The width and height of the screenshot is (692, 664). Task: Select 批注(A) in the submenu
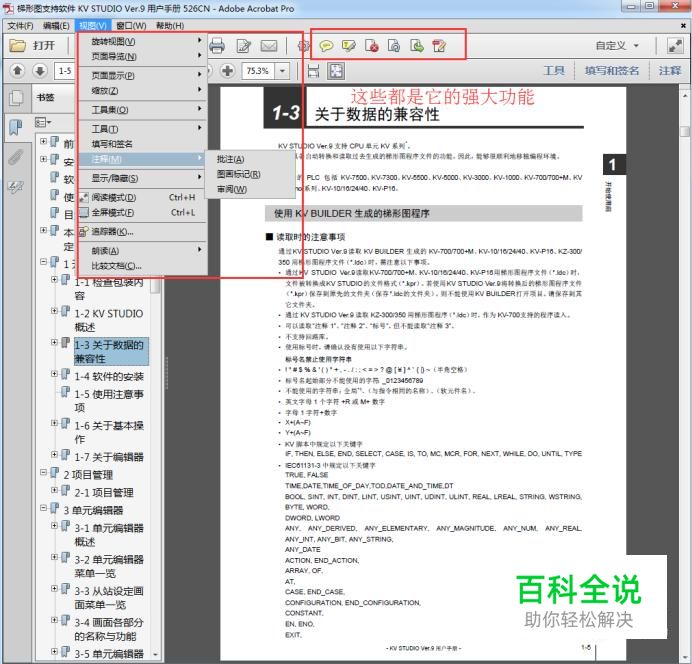tap(250, 159)
